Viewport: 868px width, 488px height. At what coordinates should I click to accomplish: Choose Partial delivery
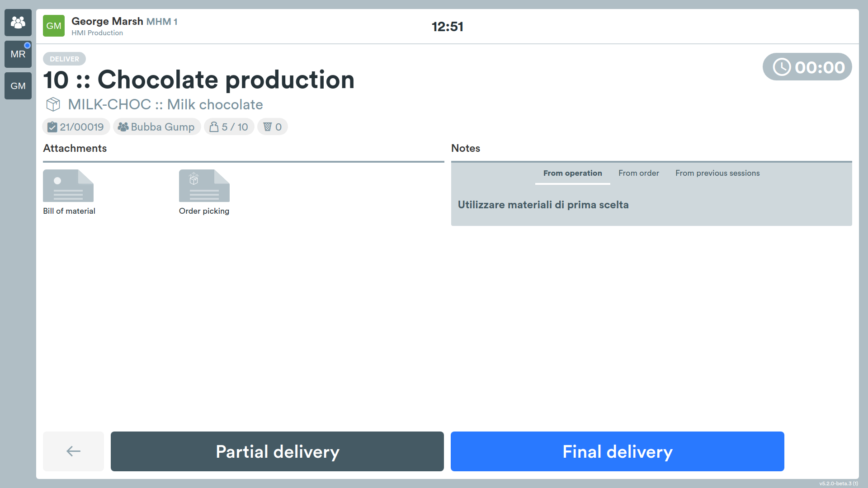tap(277, 451)
